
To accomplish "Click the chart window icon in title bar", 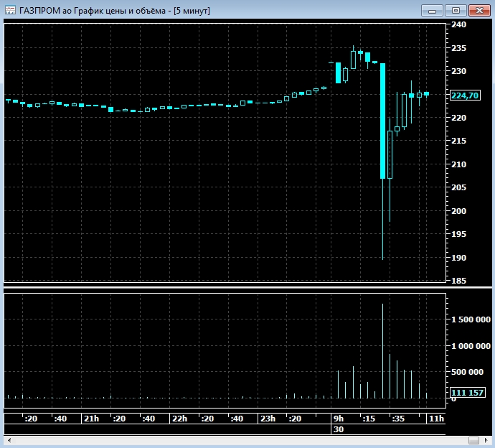I will [11, 10].
